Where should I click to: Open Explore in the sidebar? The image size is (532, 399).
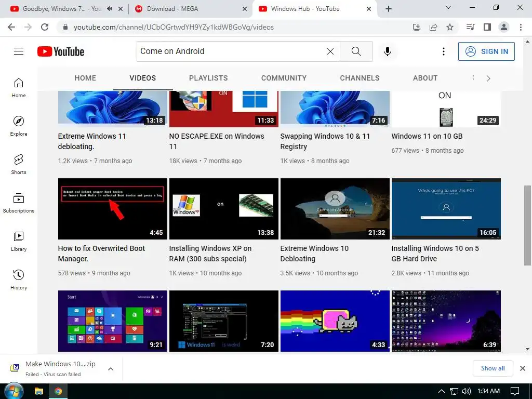point(19,126)
